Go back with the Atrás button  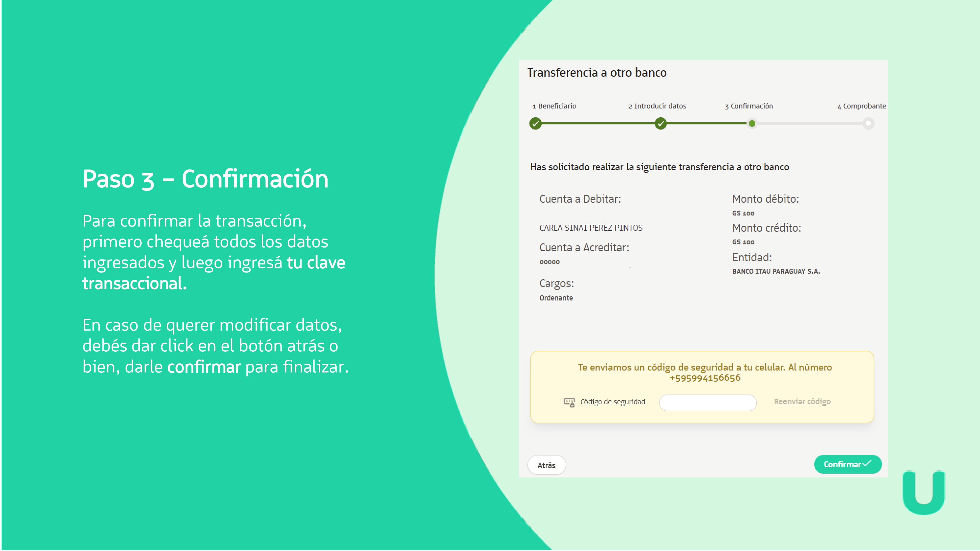(546, 465)
